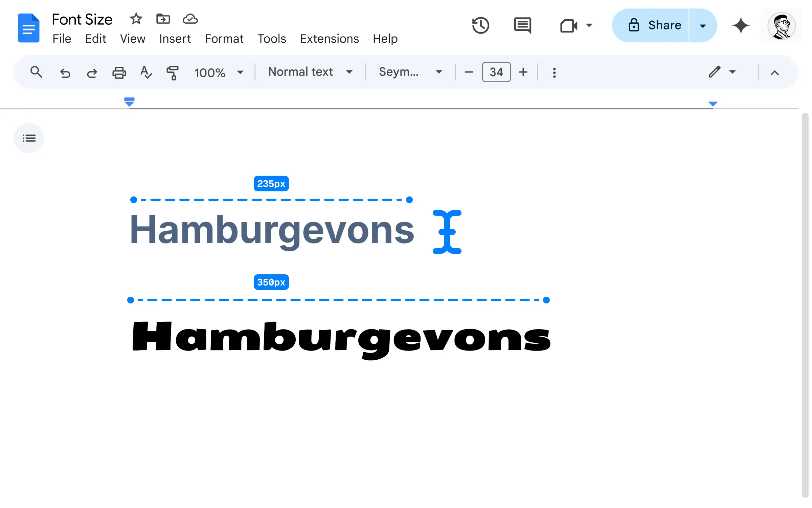Open the Help menu

385,39
